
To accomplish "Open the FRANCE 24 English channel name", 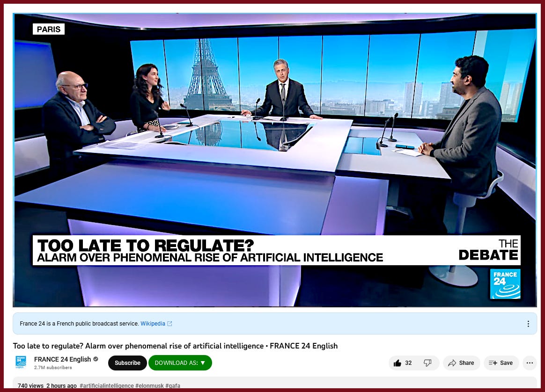I will pyautogui.click(x=63, y=359).
